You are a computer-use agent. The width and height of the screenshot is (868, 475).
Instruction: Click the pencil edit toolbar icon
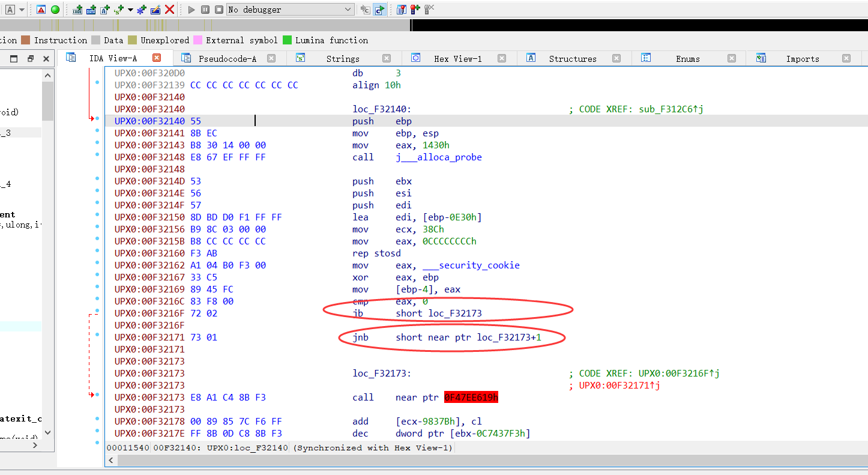point(155,10)
